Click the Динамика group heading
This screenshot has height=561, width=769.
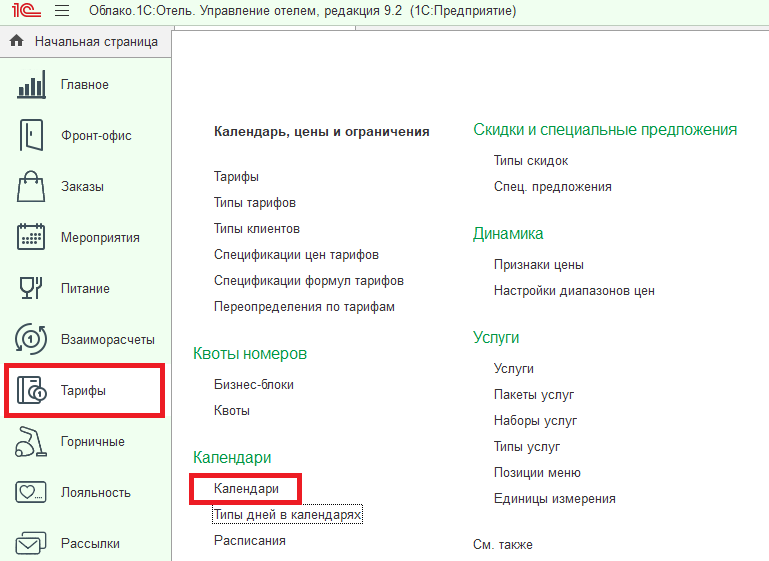pyautogui.click(x=508, y=233)
